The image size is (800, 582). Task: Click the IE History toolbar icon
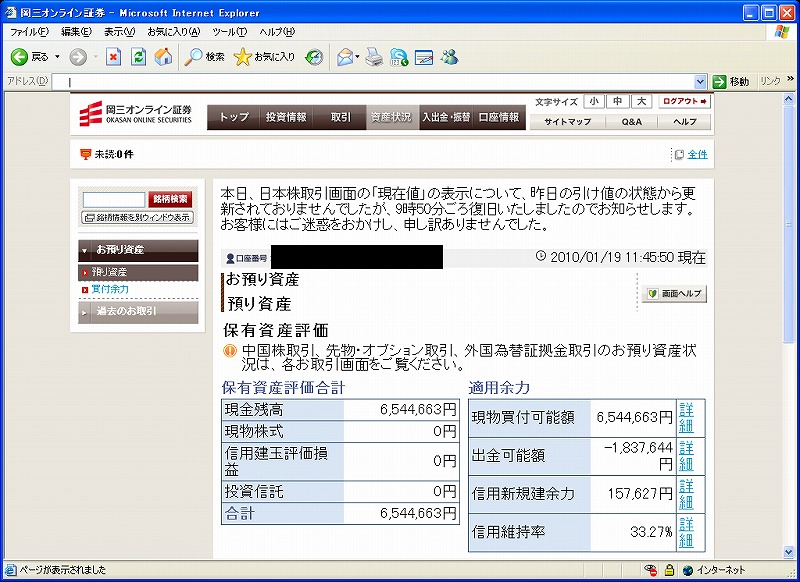click(x=314, y=57)
